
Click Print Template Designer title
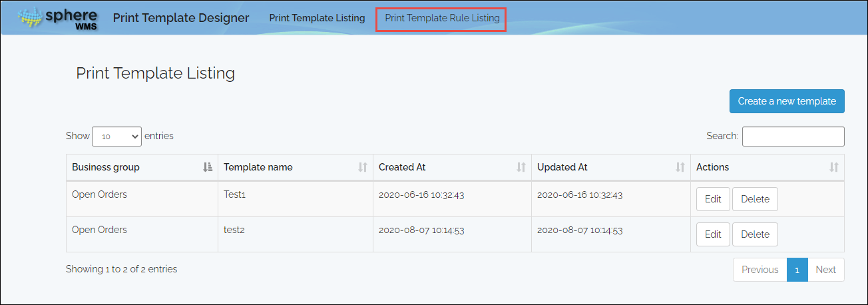pyautogui.click(x=181, y=18)
